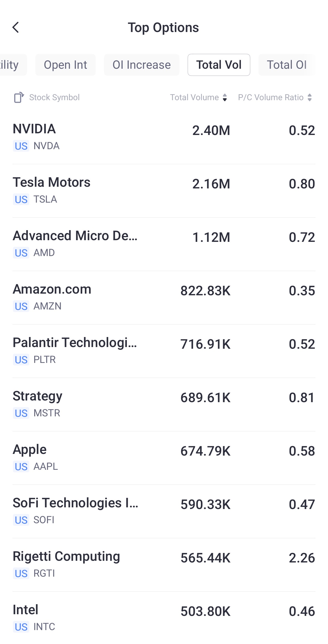Open the Apple AAPL row
Viewport: 328px width, 644px height.
[x=164, y=458]
